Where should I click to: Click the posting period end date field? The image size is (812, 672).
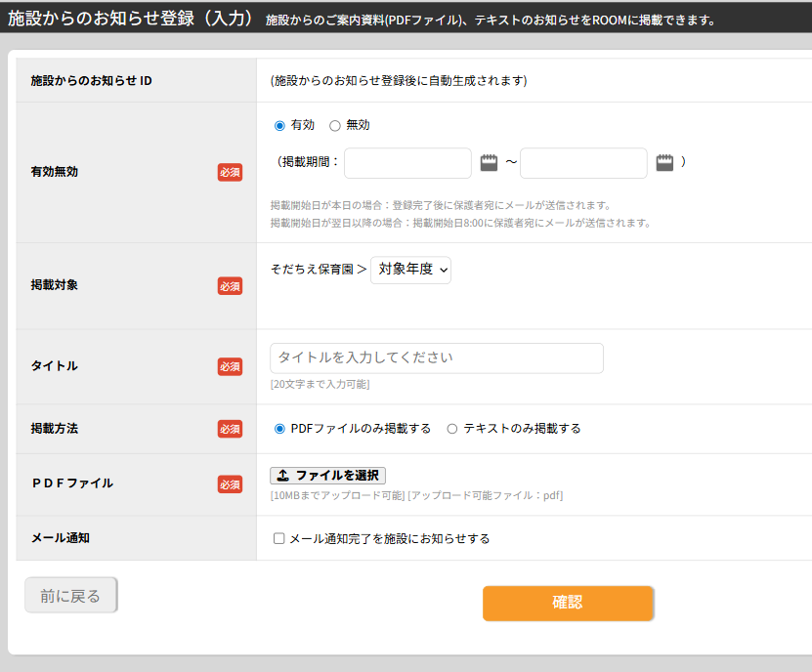(583, 163)
